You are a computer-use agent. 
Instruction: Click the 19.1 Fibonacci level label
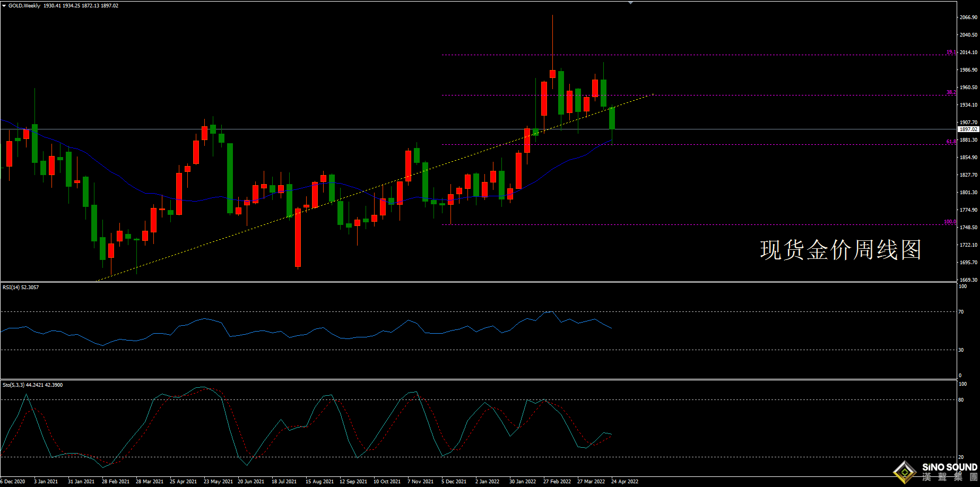tap(951, 52)
